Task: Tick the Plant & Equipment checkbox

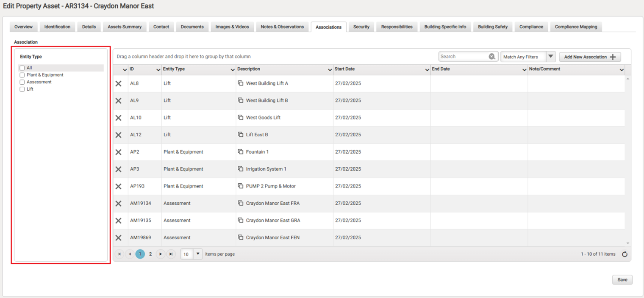Action: click(22, 75)
